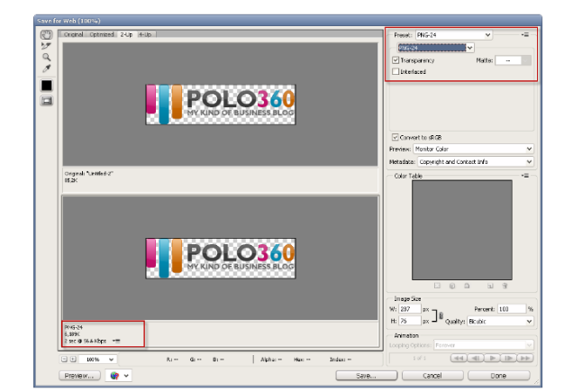
Task: Click the next frame animation button
Action: point(509,358)
